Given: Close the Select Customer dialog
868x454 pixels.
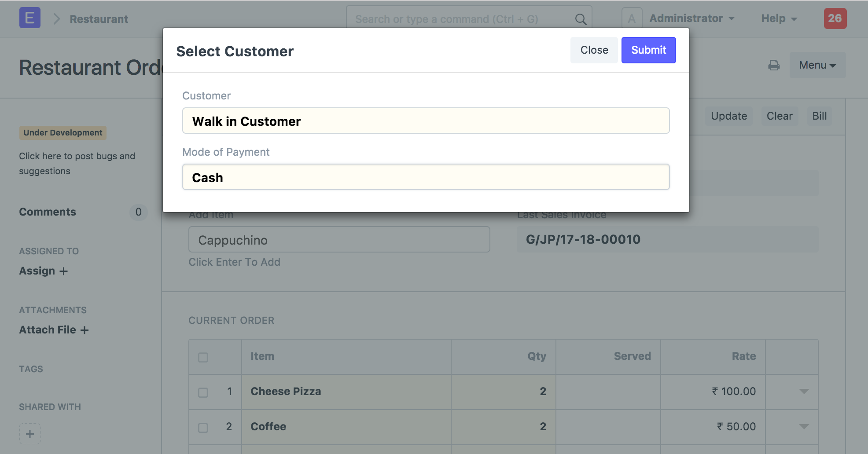Looking at the screenshot, I should click(594, 50).
